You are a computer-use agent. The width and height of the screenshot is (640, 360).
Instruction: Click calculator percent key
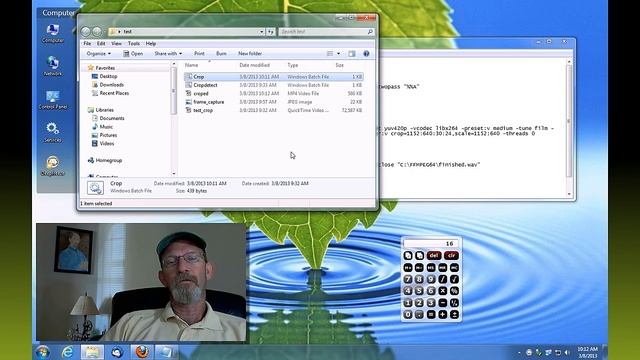(x=454, y=291)
